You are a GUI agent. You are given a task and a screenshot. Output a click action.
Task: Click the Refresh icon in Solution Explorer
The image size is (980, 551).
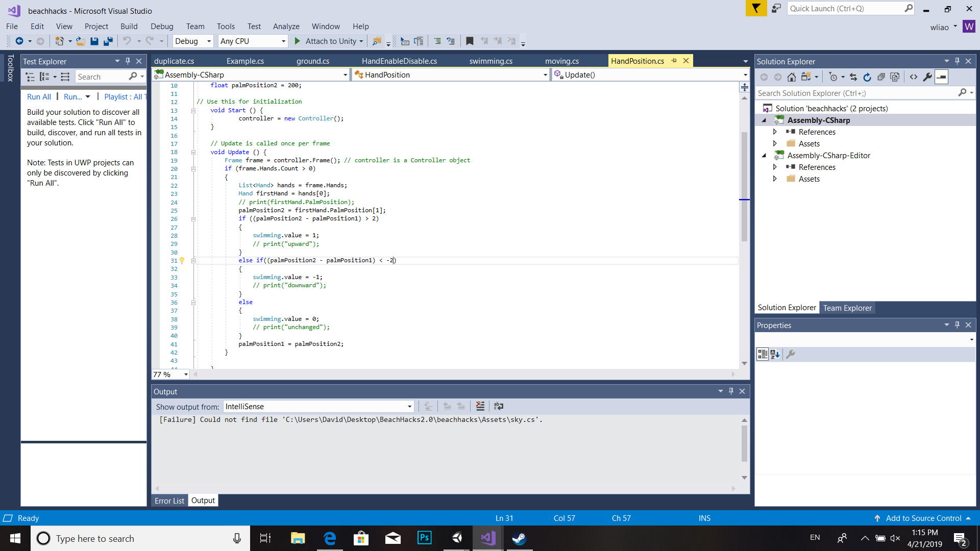click(867, 77)
